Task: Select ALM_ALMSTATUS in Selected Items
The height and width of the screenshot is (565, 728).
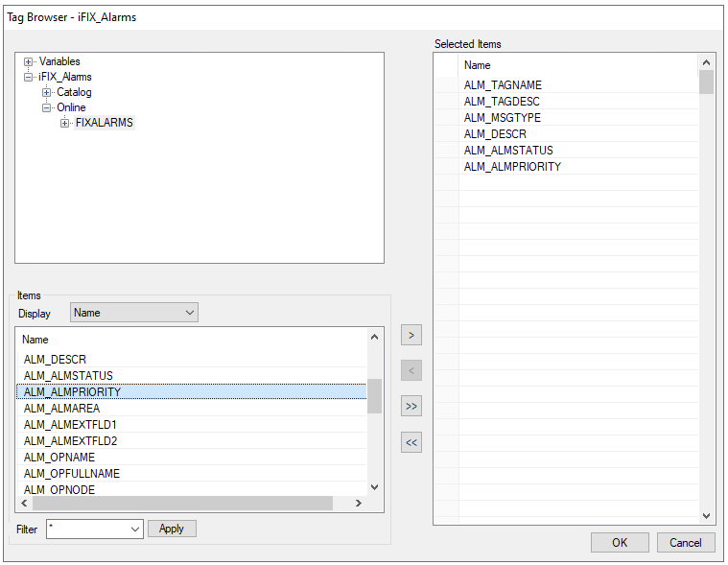Action: click(x=578, y=150)
